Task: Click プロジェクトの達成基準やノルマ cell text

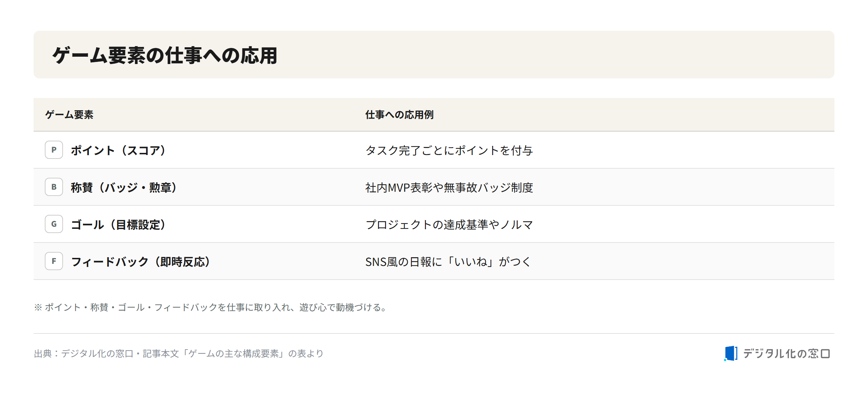Action: 449,225
